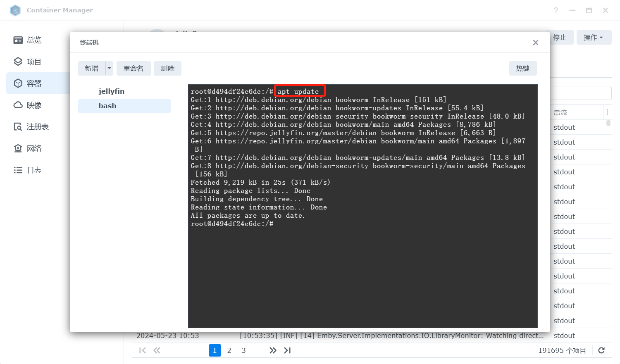Click the 重命名 rename button
Image resolution: width=620 pixels, height=364 pixels.
(x=134, y=68)
